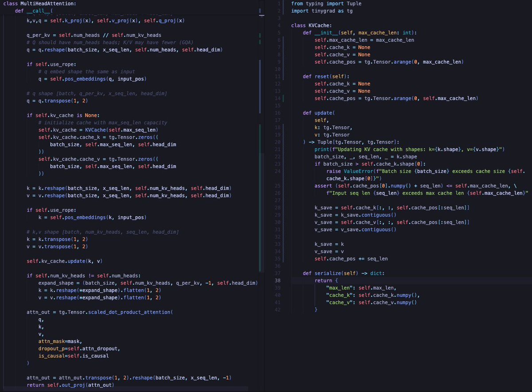This screenshot has width=532, height=392.
Task: Click the 'attn_mask=mask,' argument
Action: 60,342
